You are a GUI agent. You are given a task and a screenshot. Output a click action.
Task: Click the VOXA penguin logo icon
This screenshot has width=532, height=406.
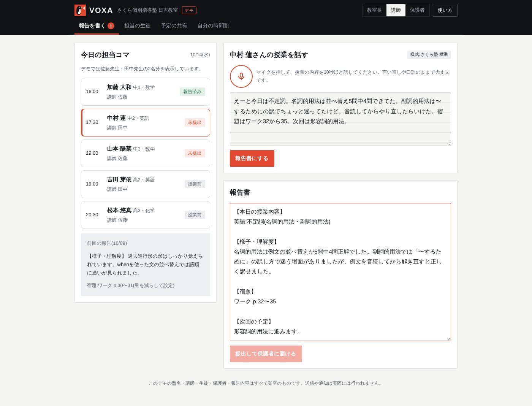[80, 10]
